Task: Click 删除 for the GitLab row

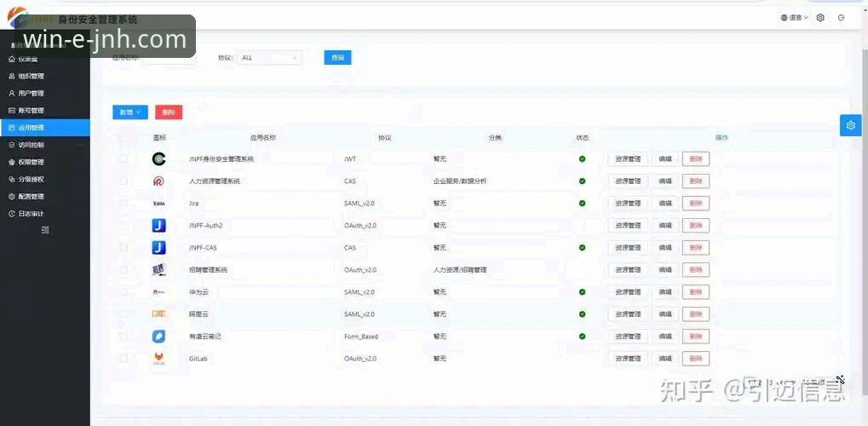Action: 696,359
